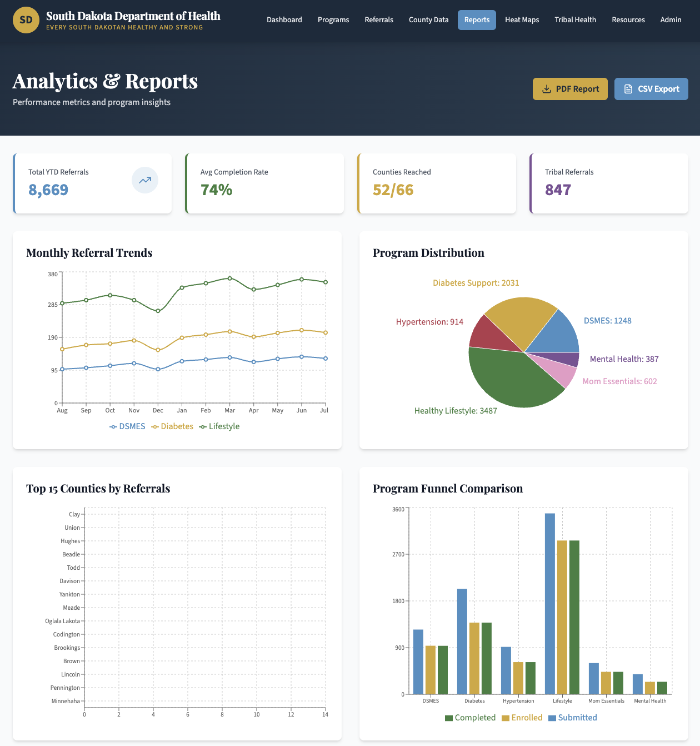Screen dimensions: 700x746
Task: Click the SD logo badge
Action: [x=26, y=20]
